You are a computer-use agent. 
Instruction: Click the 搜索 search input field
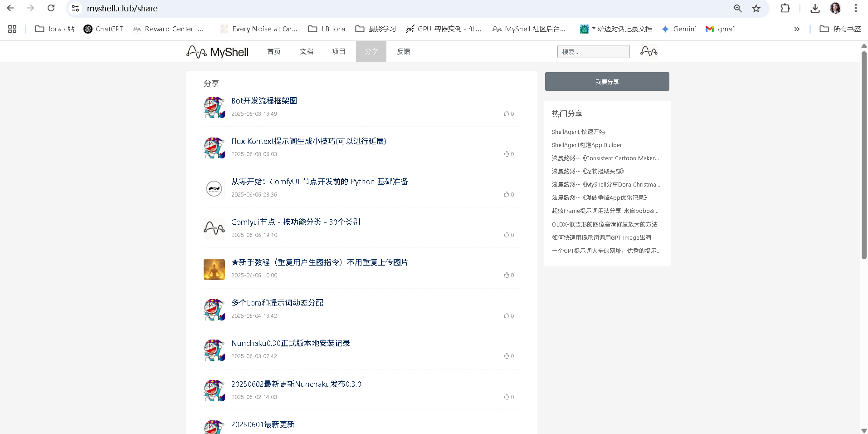(593, 52)
